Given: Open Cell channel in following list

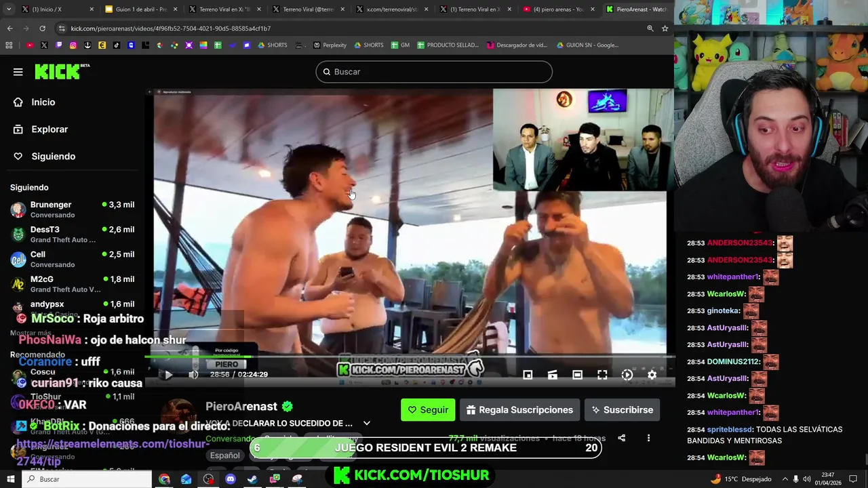Looking at the screenshot, I should [x=72, y=259].
